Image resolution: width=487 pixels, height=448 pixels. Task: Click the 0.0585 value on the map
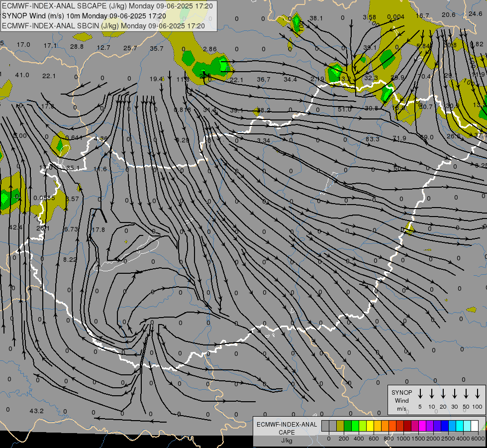pos(44,198)
